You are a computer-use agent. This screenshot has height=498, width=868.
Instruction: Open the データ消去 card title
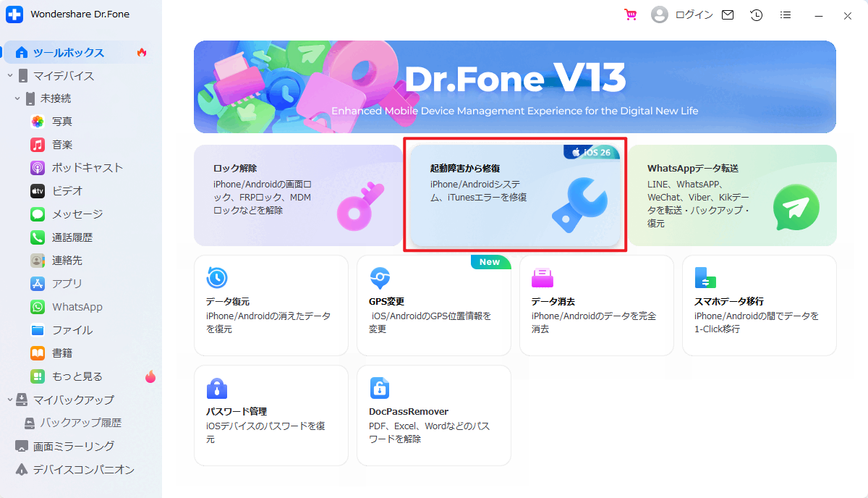click(553, 301)
